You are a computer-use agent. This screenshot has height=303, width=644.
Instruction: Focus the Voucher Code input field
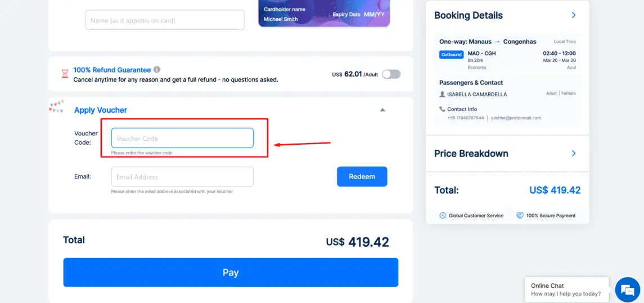coord(182,139)
